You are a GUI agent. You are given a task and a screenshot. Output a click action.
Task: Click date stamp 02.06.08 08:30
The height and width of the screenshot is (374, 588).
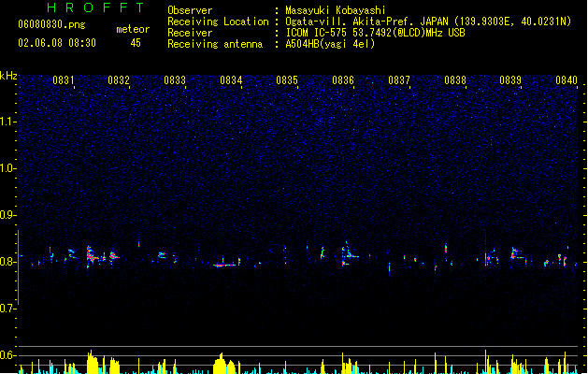click(x=57, y=43)
